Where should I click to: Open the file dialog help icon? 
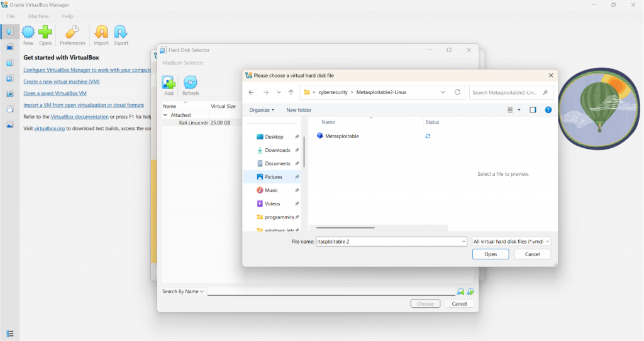coord(548,110)
